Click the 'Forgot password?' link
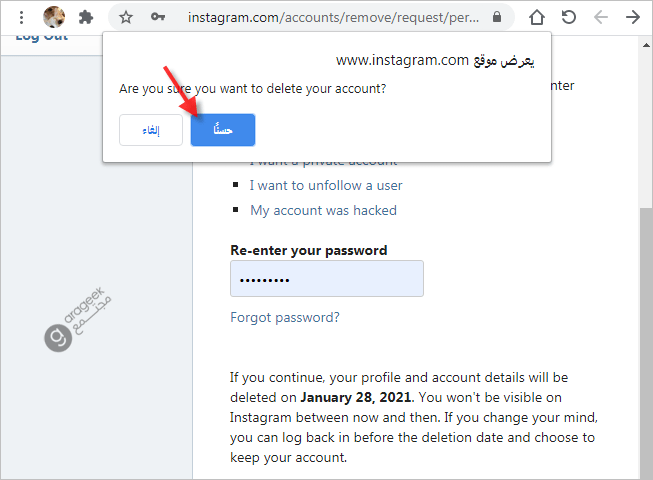The width and height of the screenshot is (653, 480). click(x=285, y=318)
